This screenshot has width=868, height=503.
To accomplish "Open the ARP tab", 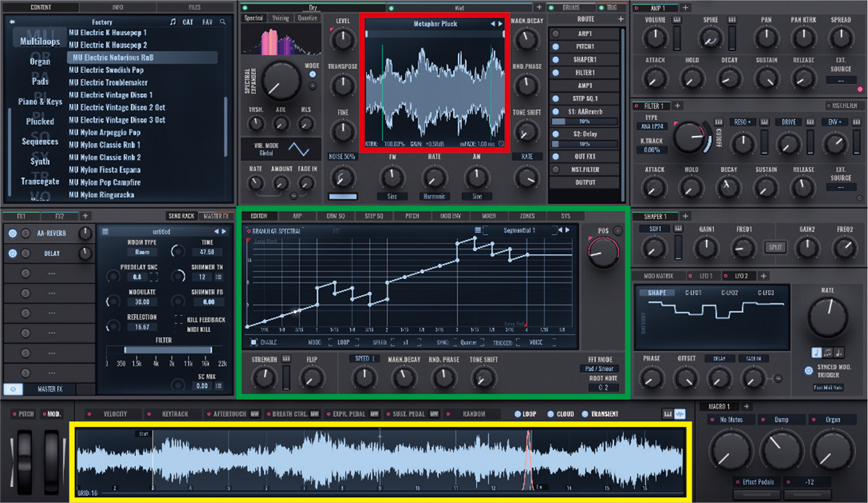I will [x=297, y=216].
